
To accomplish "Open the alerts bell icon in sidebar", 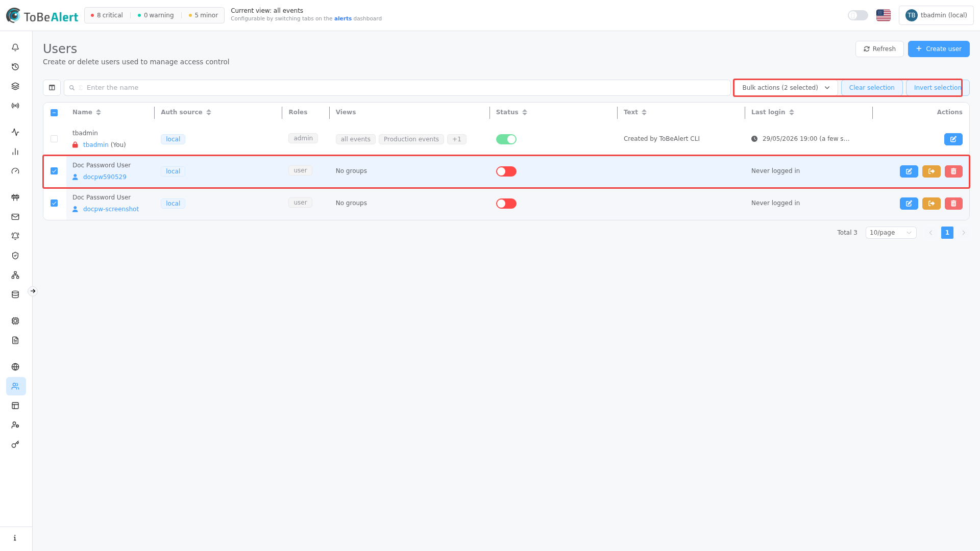I will 15,47.
